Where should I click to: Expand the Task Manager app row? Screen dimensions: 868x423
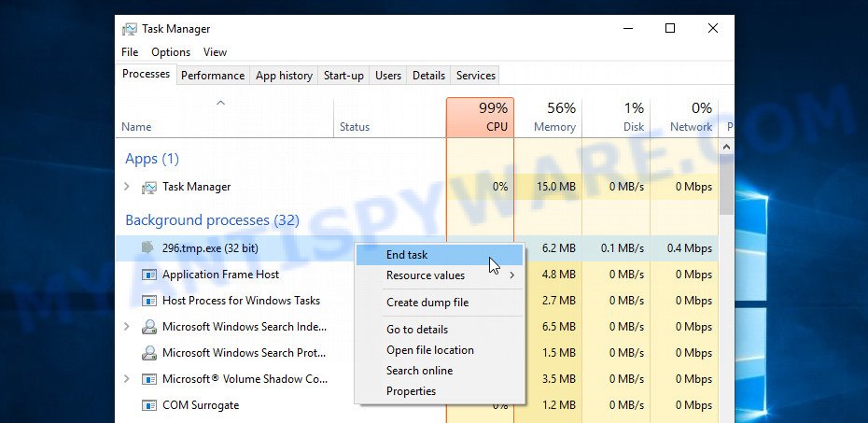coord(127,187)
